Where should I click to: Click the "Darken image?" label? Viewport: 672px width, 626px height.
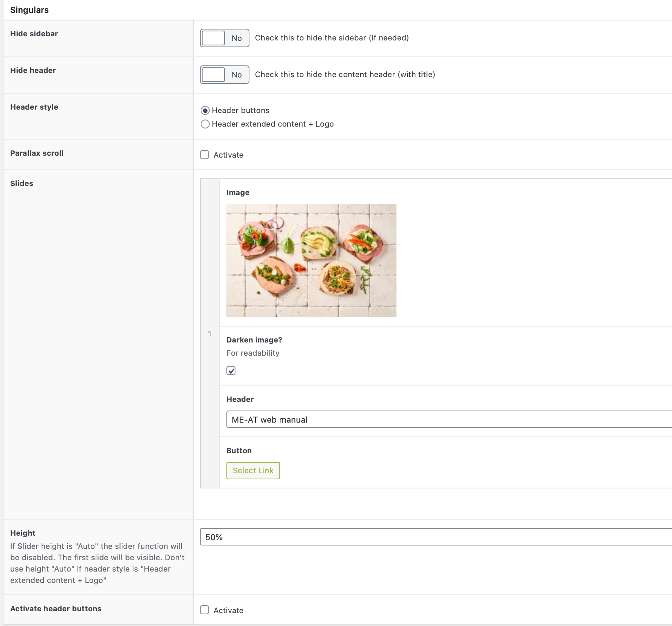point(254,340)
